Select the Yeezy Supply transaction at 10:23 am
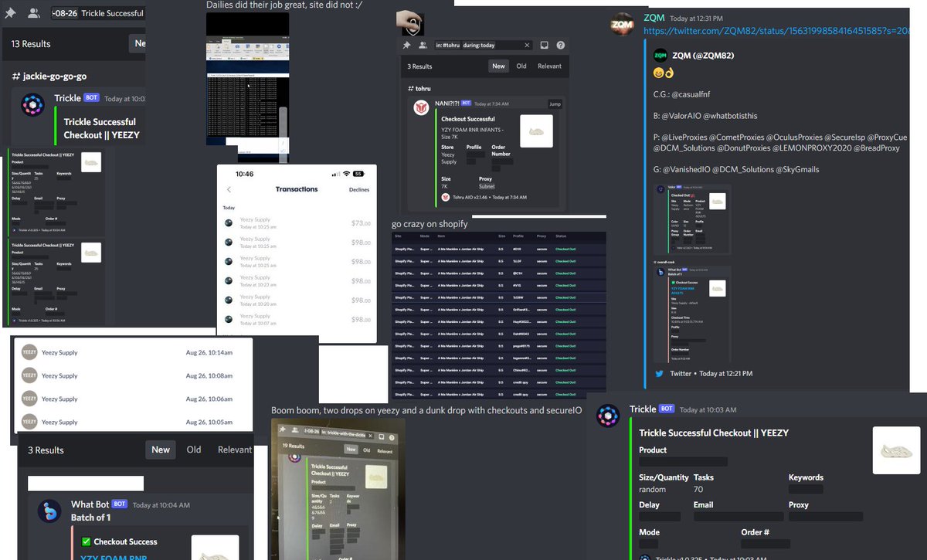The image size is (927, 560). [x=297, y=281]
